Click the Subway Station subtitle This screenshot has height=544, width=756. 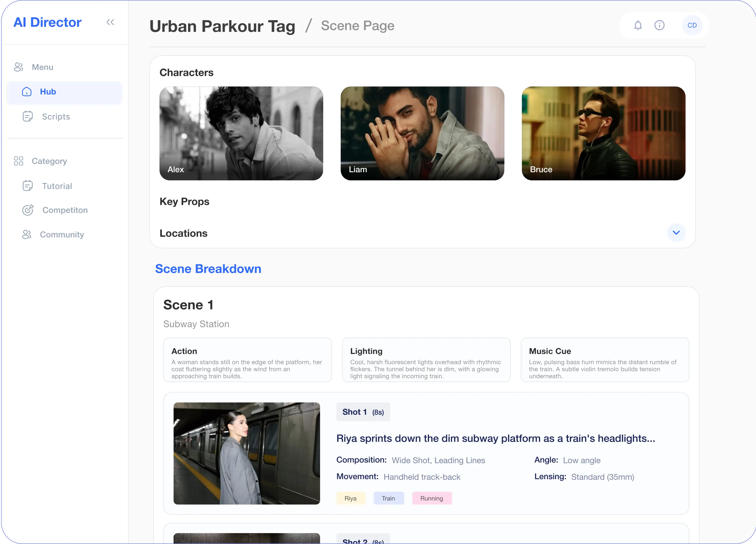196,324
